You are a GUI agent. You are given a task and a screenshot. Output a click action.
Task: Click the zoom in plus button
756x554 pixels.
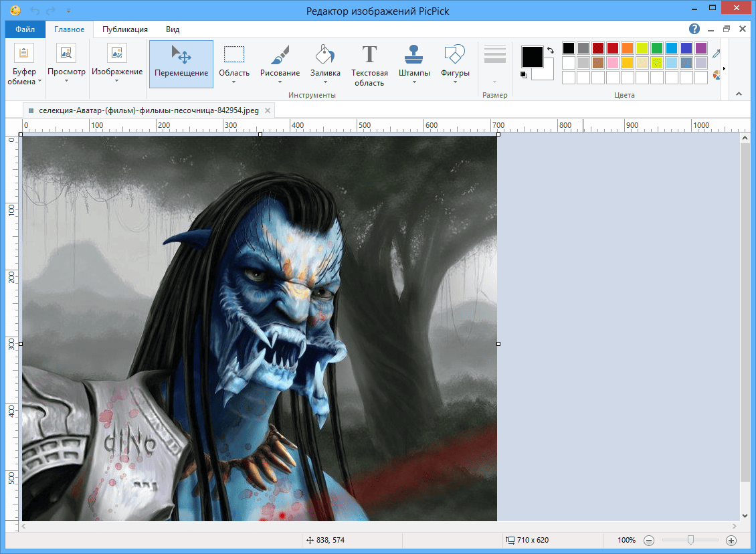coord(731,541)
